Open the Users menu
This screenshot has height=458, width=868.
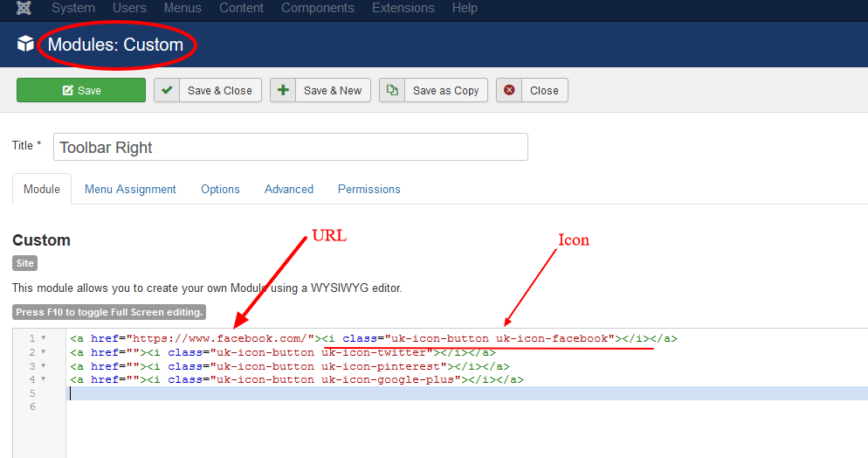(x=129, y=8)
